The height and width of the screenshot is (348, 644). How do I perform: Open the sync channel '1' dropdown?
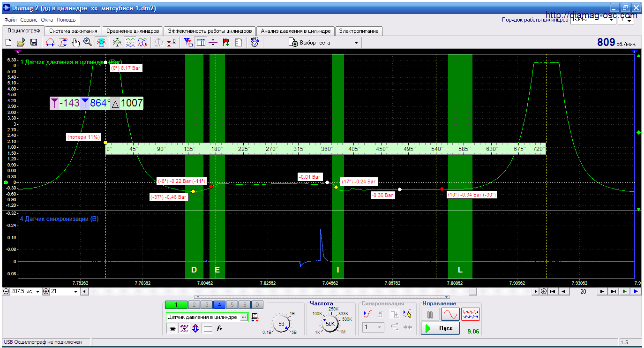pos(374,327)
